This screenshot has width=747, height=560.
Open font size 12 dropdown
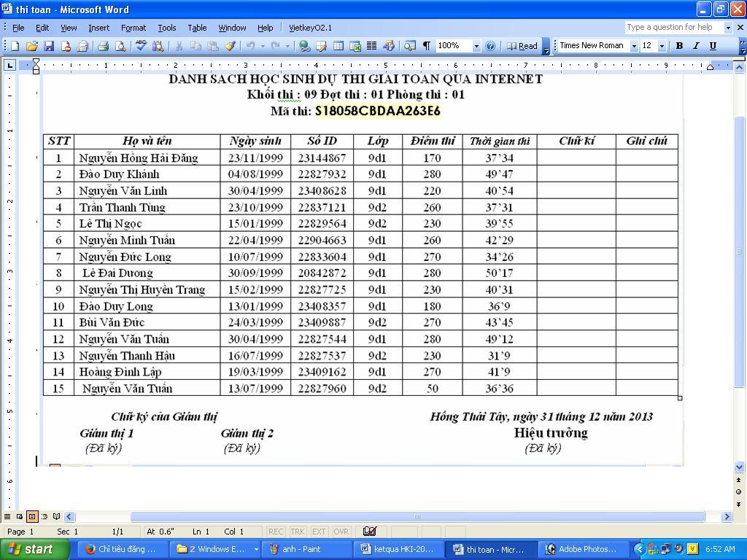[x=662, y=46]
